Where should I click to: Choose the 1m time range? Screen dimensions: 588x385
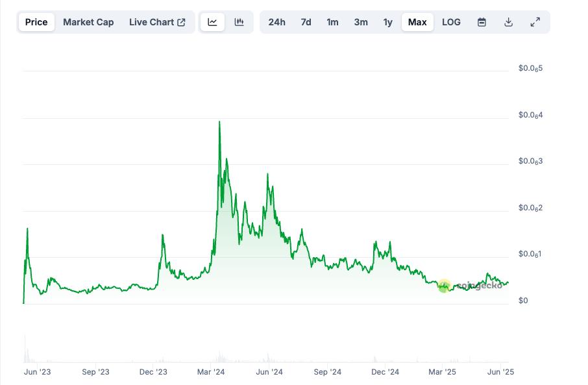click(x=332, y=22)
